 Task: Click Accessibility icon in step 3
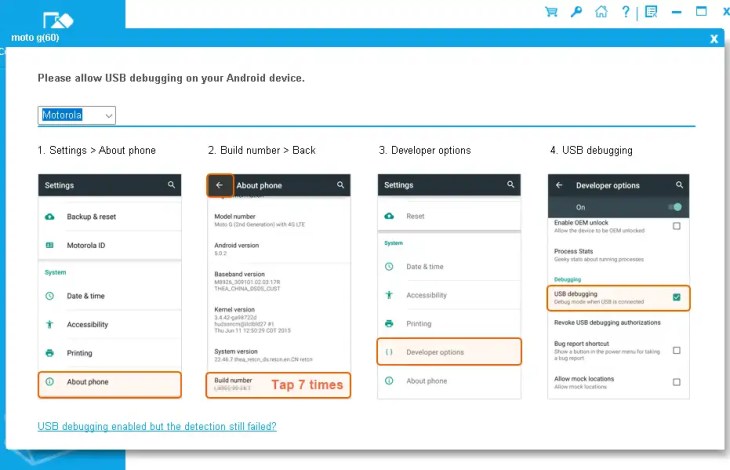pos(389,295)
